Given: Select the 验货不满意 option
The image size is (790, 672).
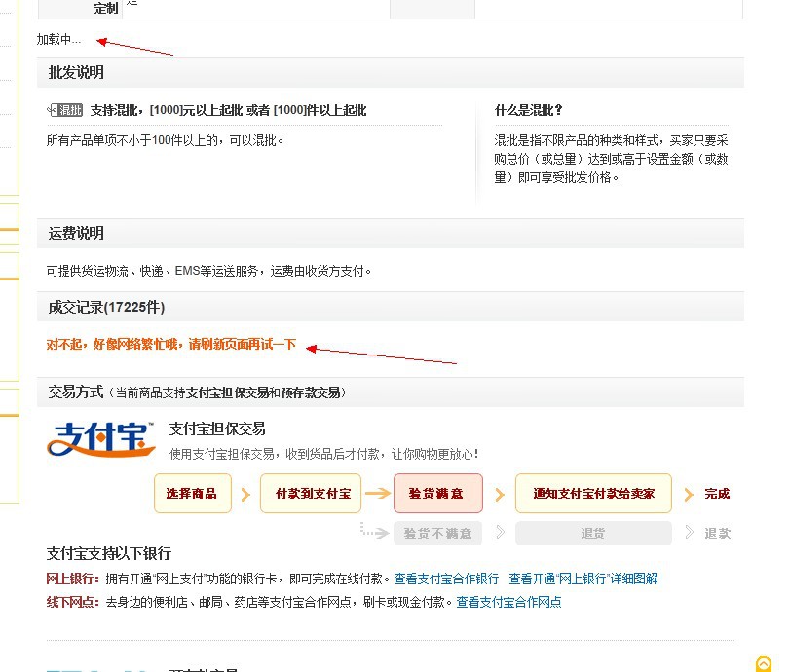Looking at the screenshot, I should click(x=437, y=533).
